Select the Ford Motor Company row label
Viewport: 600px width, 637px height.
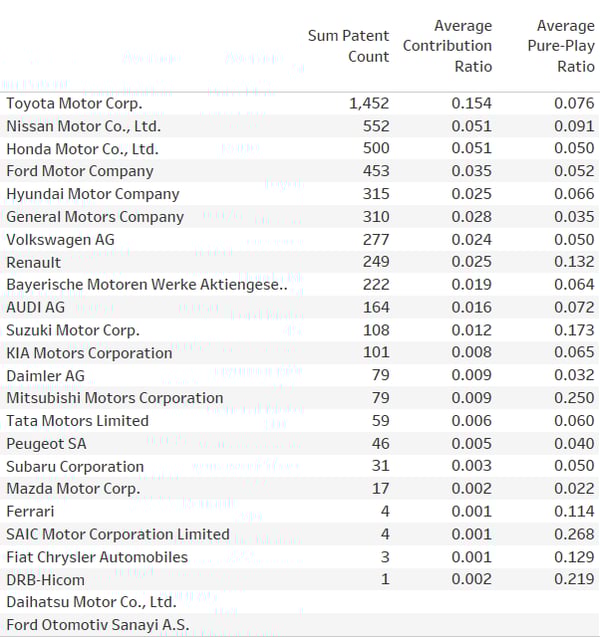coord(80,171)
